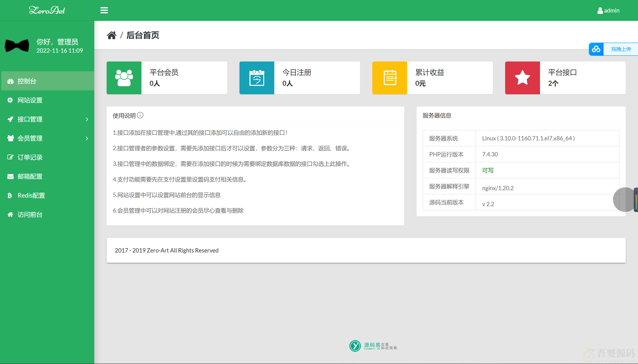Click the 会员管理 users icon

(x=10, y=138)
